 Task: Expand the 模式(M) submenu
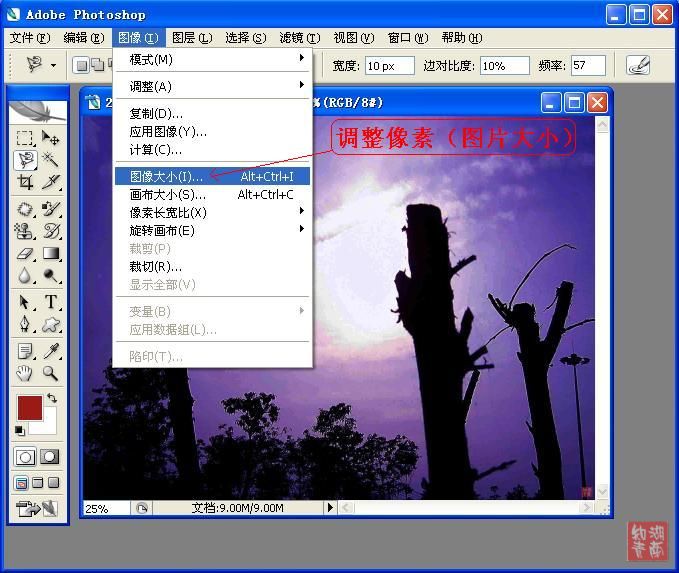click(213, 60)
